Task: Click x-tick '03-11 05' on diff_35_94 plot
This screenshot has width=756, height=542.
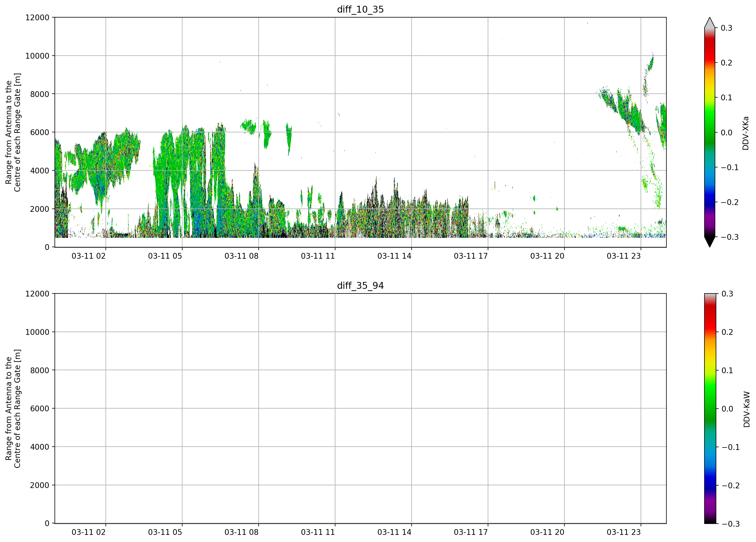Action: [165, 532]
